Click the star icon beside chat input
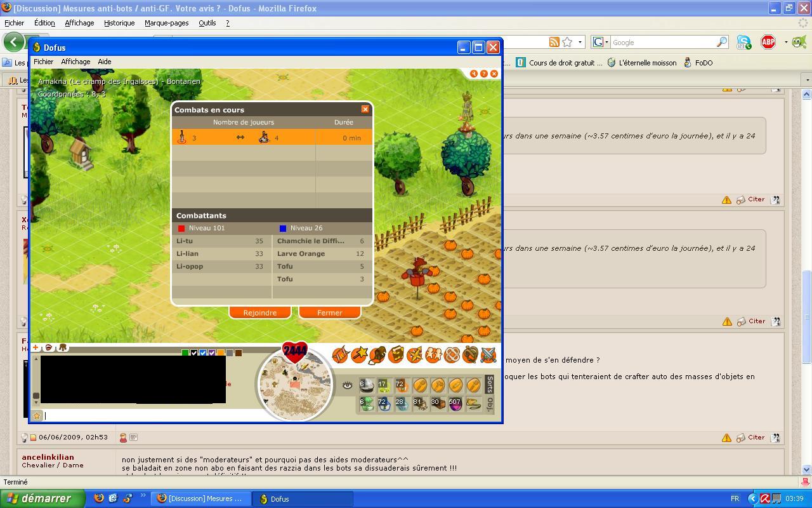The height and width of the screenshot is (508, 812). pos(37,416)
